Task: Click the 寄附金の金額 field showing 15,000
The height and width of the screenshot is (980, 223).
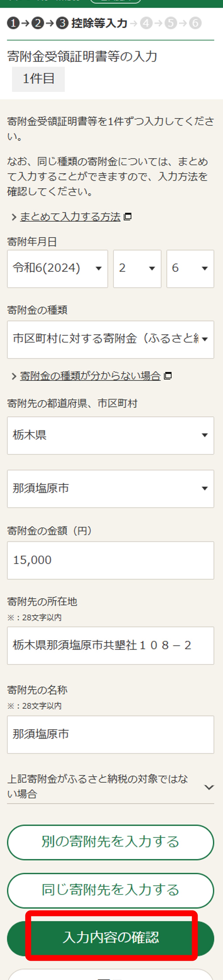Action: coord(111,560)
